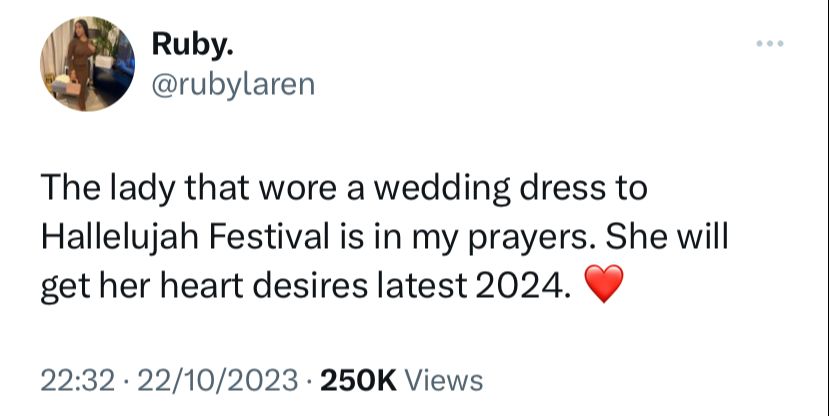Click the display name Ruby.
The width and height of the screenshot is (829, 416).
coord(191,44)
